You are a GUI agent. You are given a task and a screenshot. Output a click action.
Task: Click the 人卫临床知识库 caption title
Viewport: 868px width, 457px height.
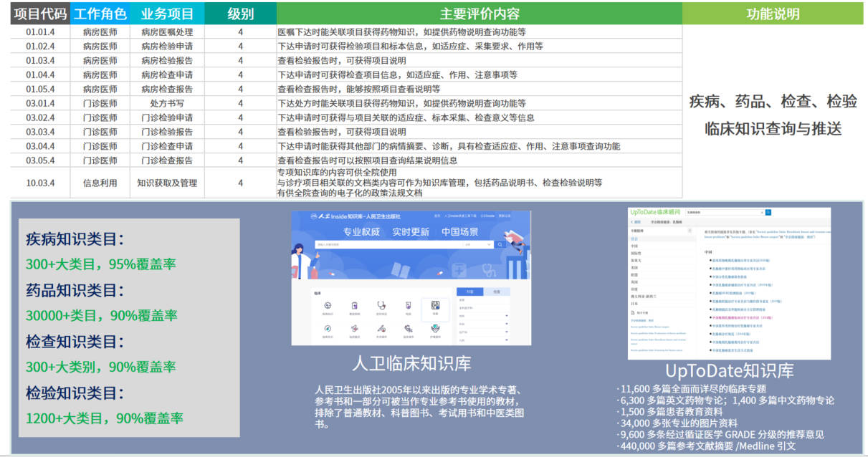[x=411, y=362]
